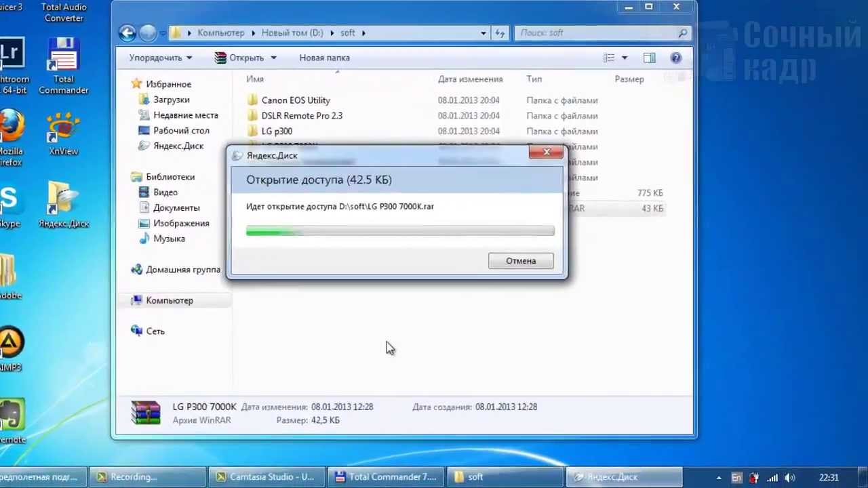This screenshot has height=488, width=868.
Task: Show hidden tray icons arrow
Action: point(719,478)
